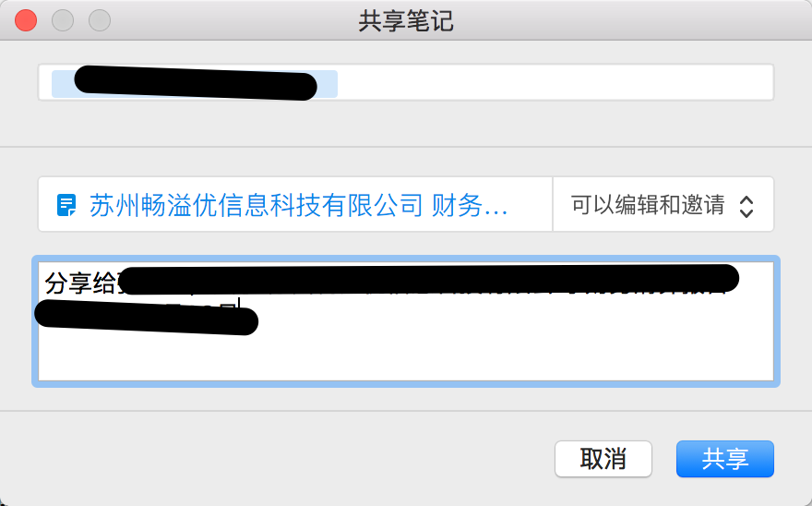Click the grayed-out minimize window button
The image size is (812, 506).
(63, 20)
